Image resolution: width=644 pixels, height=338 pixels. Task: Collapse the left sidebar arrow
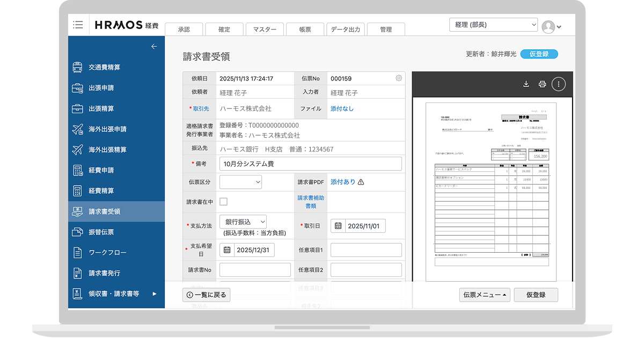coord(154,46)
